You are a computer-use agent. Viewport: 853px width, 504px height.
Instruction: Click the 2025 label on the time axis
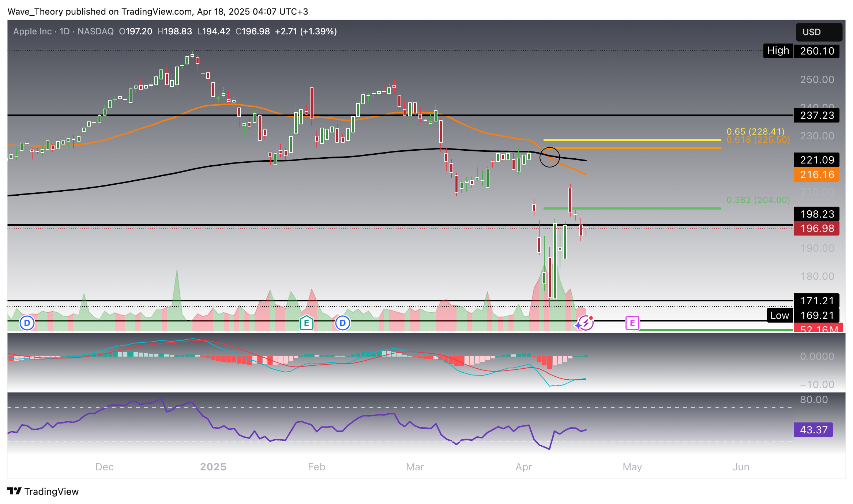pos(213,467)
